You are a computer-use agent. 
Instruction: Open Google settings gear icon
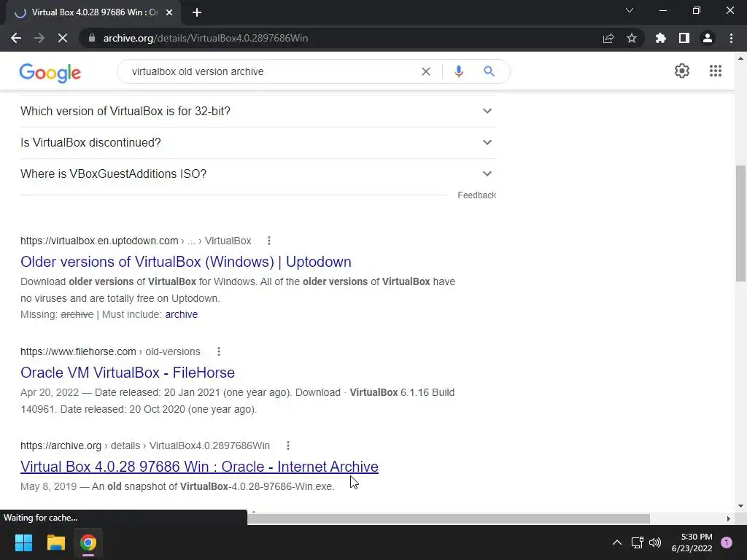click(x=682, y=71)
